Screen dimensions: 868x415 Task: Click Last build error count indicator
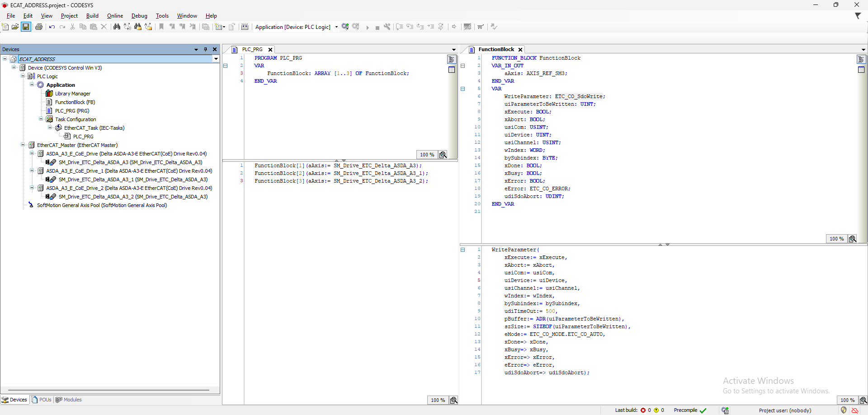[x=646, y=410]
